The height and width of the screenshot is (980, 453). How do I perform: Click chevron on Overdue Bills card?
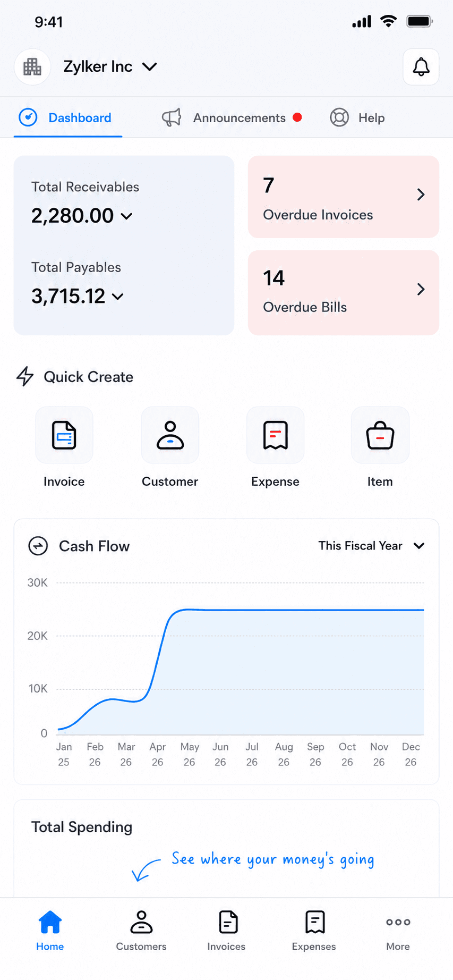pyautogui.click(x=421, y=289)
